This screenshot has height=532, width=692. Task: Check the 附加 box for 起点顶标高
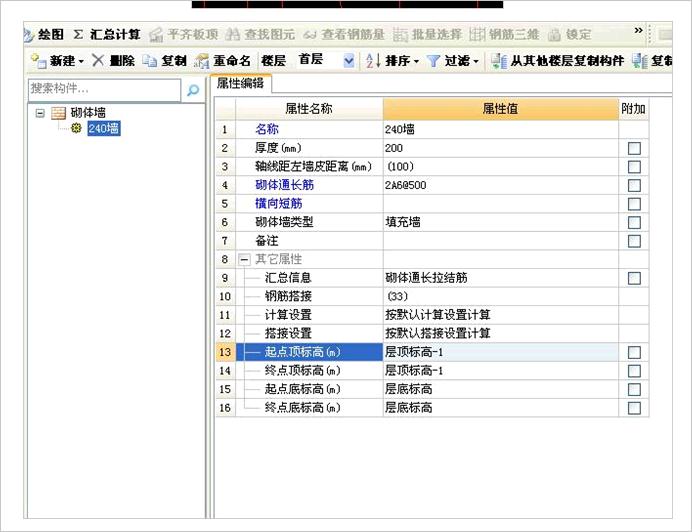(634, 352)
